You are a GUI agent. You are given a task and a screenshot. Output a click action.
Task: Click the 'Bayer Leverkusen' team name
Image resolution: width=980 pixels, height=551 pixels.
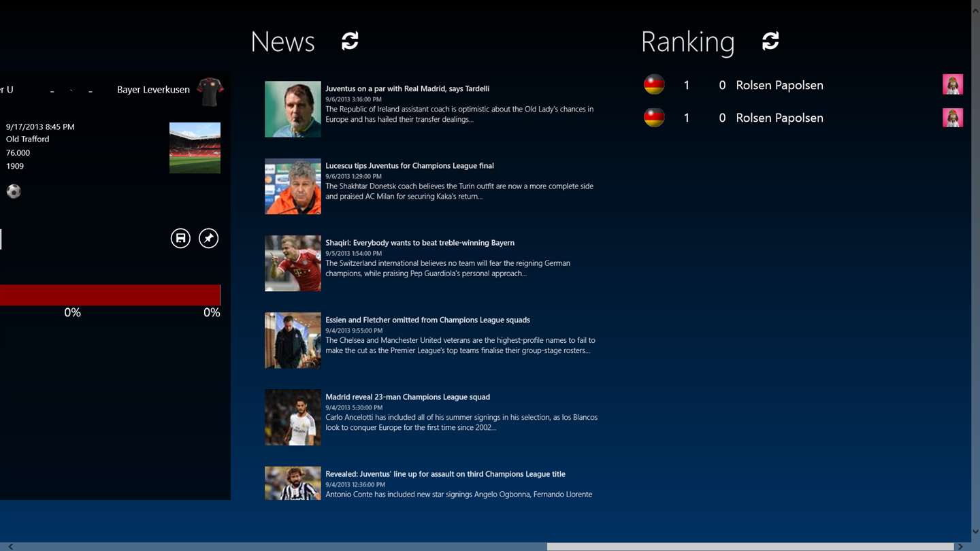153,90
